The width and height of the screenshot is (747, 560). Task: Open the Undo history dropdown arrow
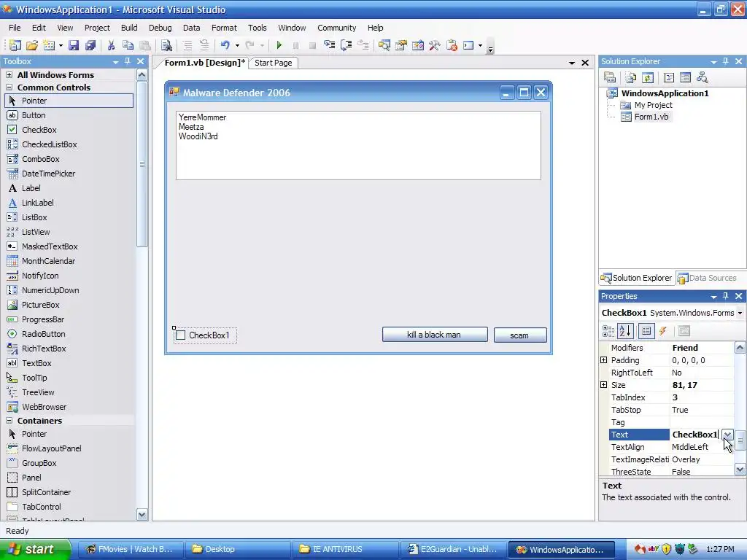coord(237,45)
